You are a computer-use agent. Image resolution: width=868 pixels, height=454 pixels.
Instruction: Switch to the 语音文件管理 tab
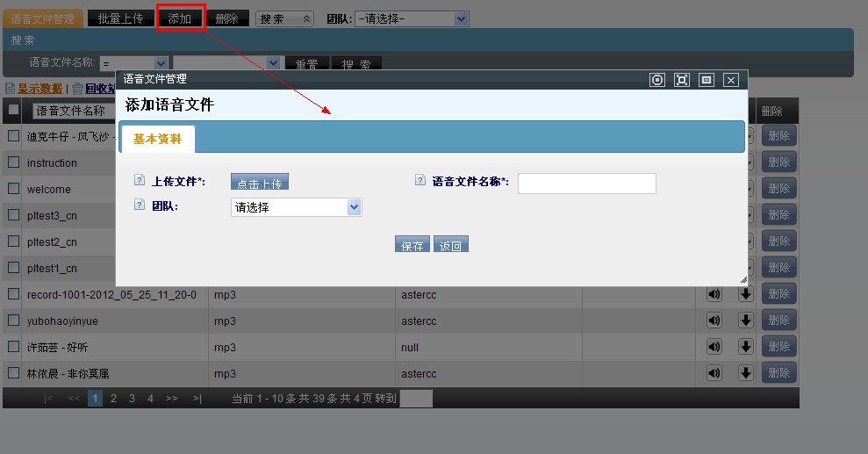tap(43, 18)
